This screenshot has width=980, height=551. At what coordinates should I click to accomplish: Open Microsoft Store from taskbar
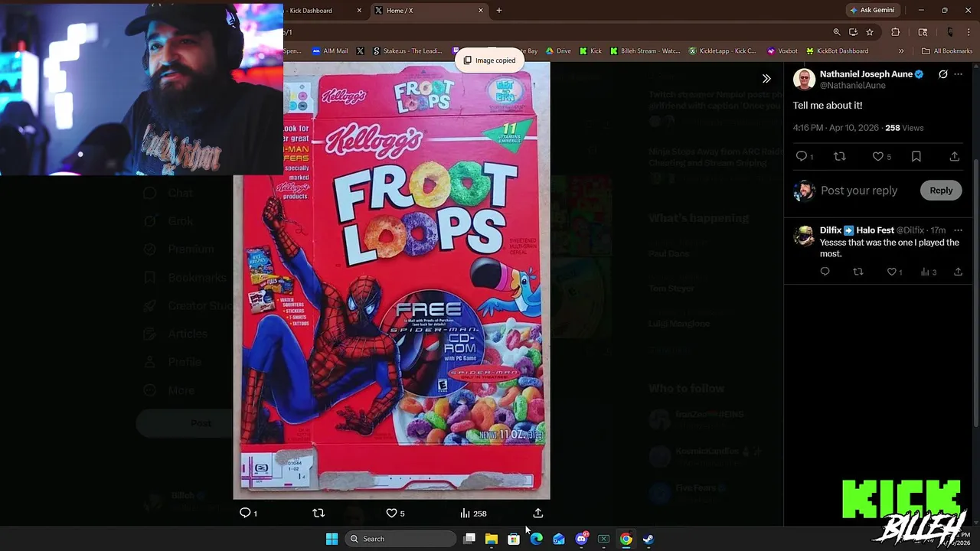pyautogui.click(x=514, y=539)
